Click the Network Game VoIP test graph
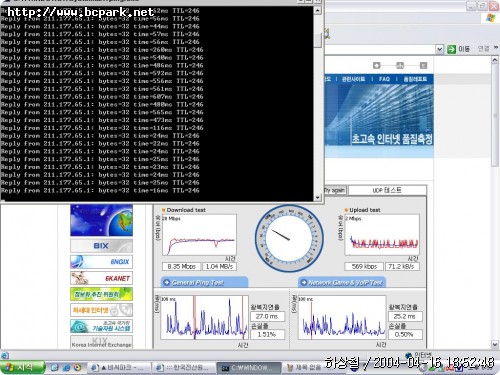 [342, 317]
